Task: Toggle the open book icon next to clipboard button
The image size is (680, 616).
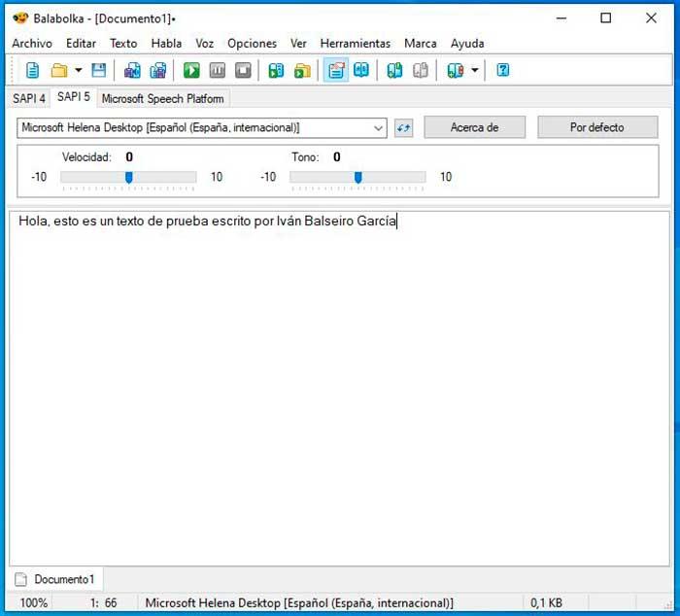Action: click(361, 70)
